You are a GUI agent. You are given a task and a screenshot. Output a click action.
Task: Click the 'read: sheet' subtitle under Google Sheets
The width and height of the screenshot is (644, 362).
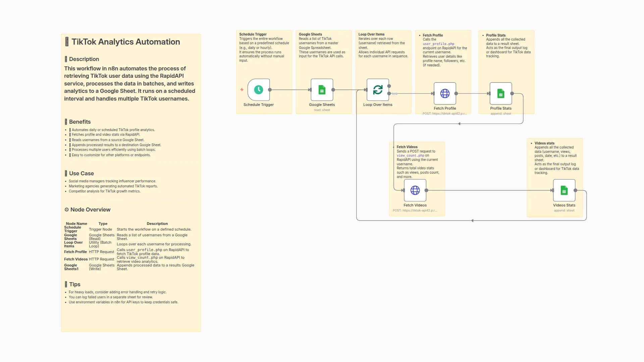tap(322, 110)
